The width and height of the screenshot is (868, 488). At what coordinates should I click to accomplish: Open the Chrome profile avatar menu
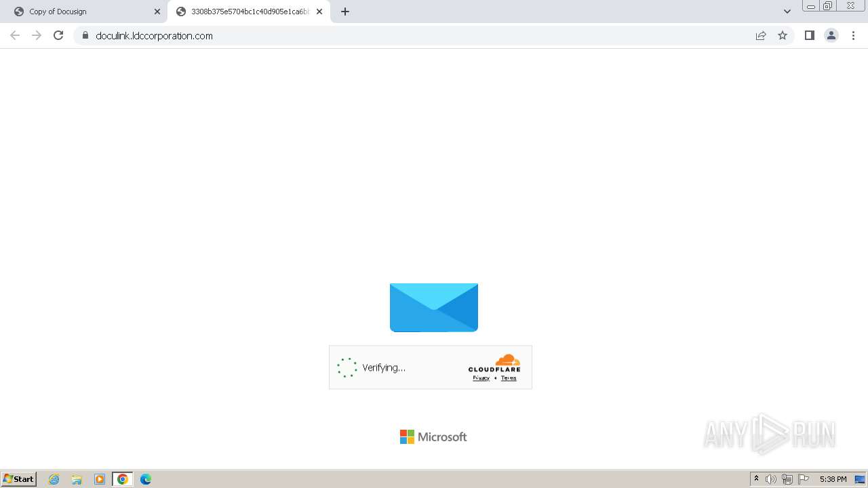click(x=831, y=35)
